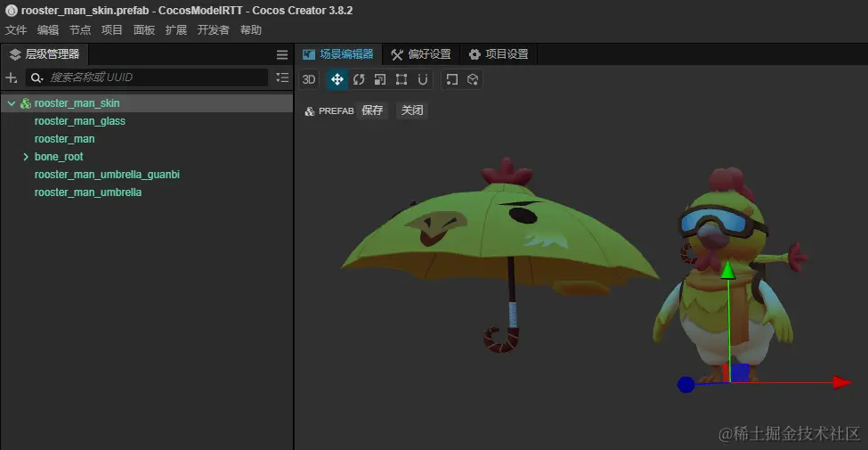The height and width of the screenshot is (450, 868).
Task: Click the search magnifier icon in hierarchy
Action: coord(37,78)
